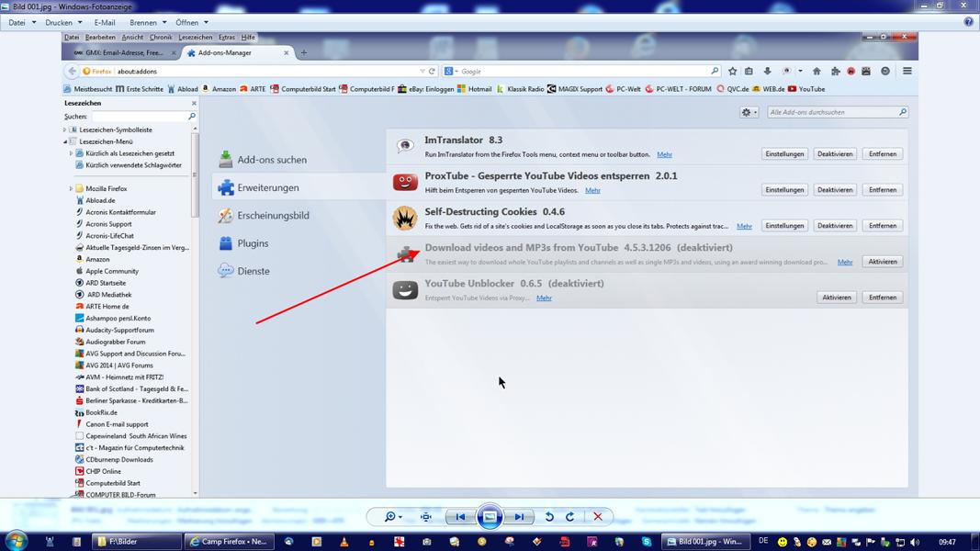Image resolution: width=980 pixels, height=551 pixels.
Task: Click E-Mail in the Photo Viewer toolbar
Action: 105,22
